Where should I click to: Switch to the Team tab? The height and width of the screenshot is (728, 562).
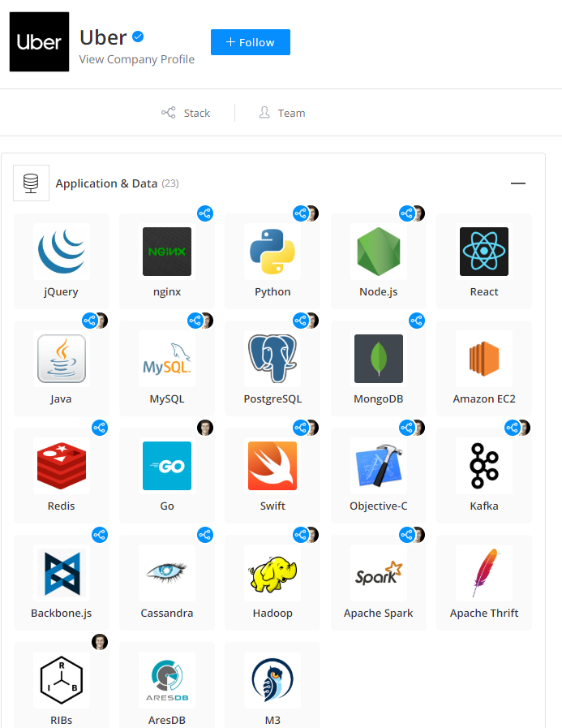(282, 113)
